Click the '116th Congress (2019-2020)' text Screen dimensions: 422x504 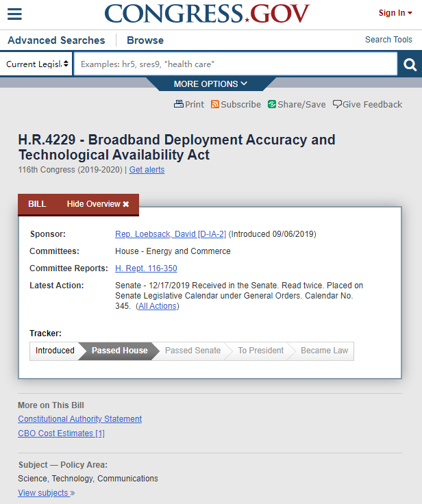[x=70, y=170]
